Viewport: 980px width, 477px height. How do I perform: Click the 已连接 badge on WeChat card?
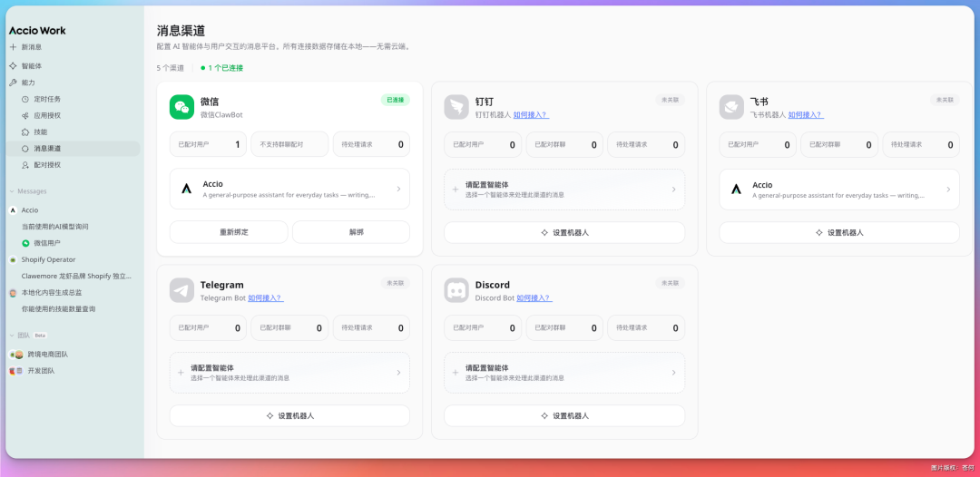[395, 100]
